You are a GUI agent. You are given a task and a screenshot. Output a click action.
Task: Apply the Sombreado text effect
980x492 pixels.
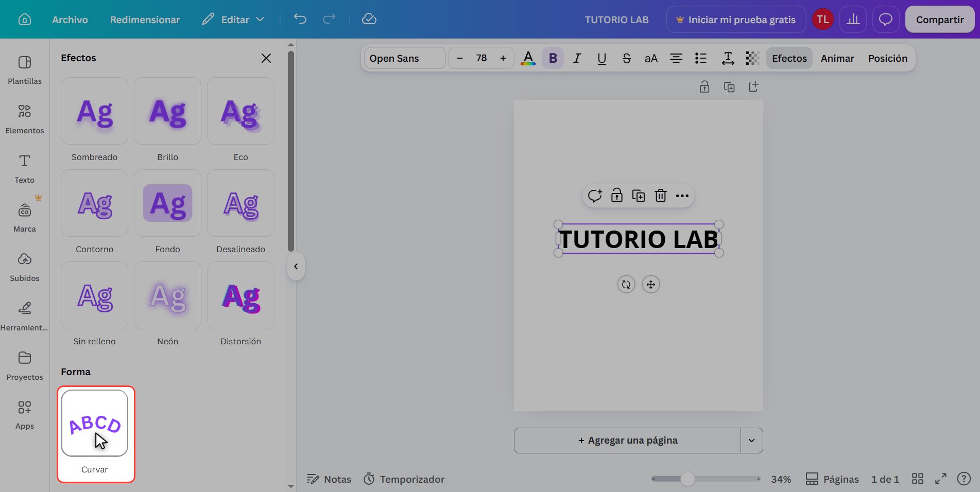94,111
